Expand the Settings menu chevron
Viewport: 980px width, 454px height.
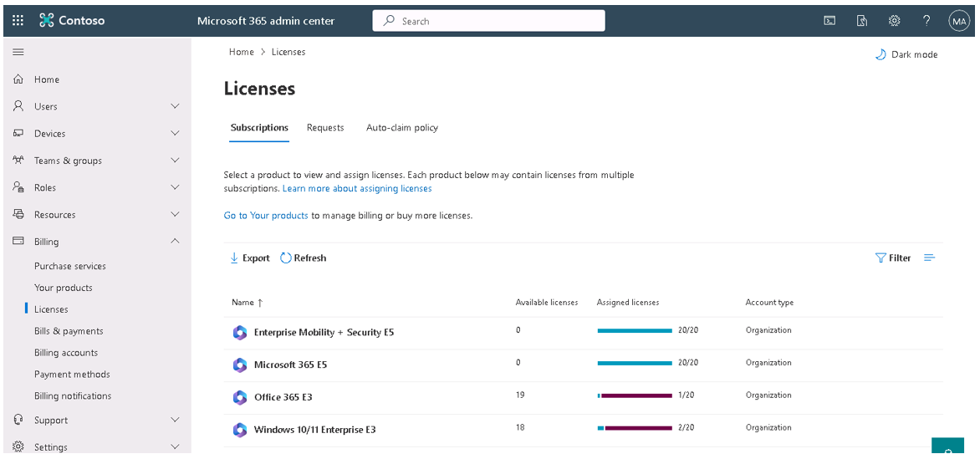coord(175,446)
